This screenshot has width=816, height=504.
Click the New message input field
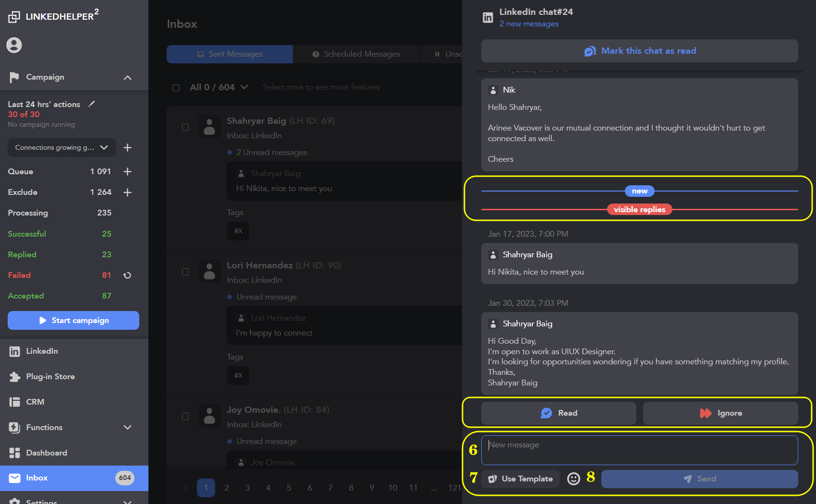click(639, 450)
